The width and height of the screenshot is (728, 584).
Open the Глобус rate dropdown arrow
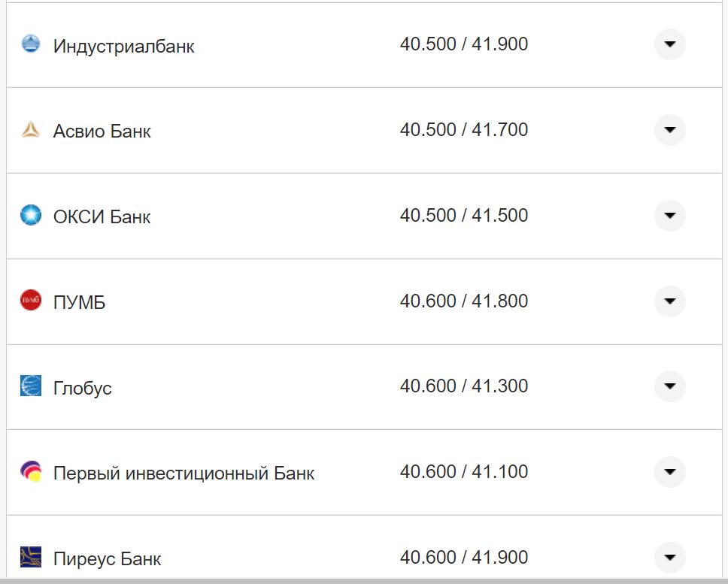click(x=669, y=387)
